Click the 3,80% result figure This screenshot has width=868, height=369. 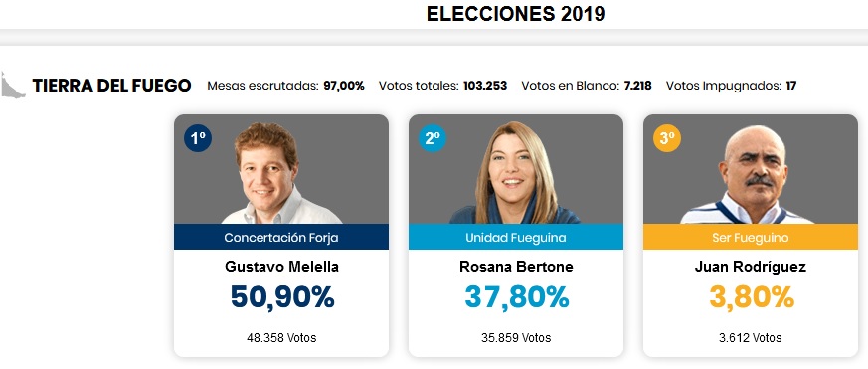(752, 297)
